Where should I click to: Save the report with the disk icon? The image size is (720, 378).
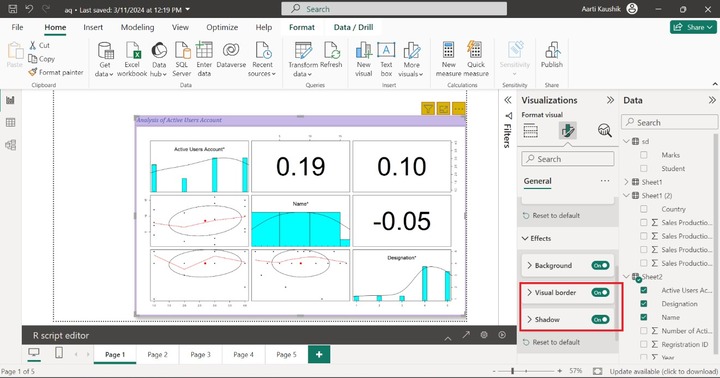coord(12,9)
